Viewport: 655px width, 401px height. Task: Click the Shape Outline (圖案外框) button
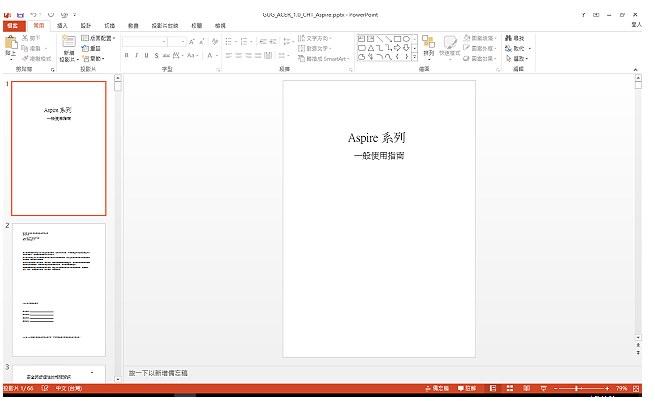point(480,48)
